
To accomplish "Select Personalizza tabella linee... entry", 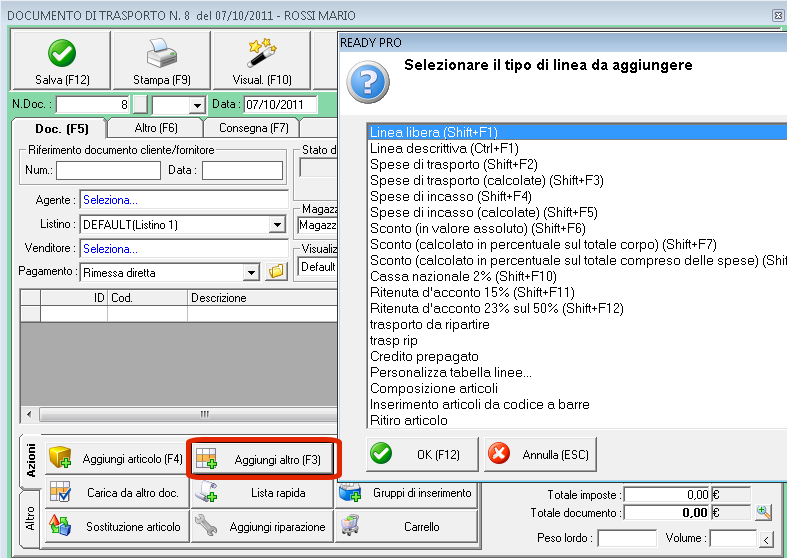I will coord(577,372).
